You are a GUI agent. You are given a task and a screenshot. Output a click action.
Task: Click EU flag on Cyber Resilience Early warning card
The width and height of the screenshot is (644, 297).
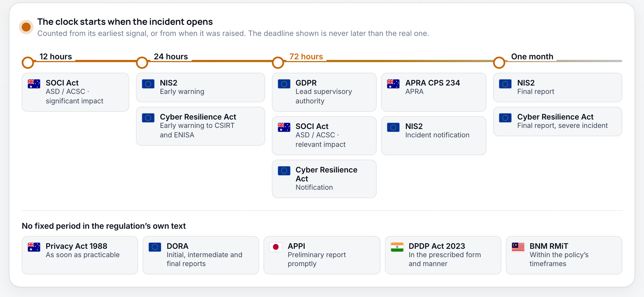(148, 118)
